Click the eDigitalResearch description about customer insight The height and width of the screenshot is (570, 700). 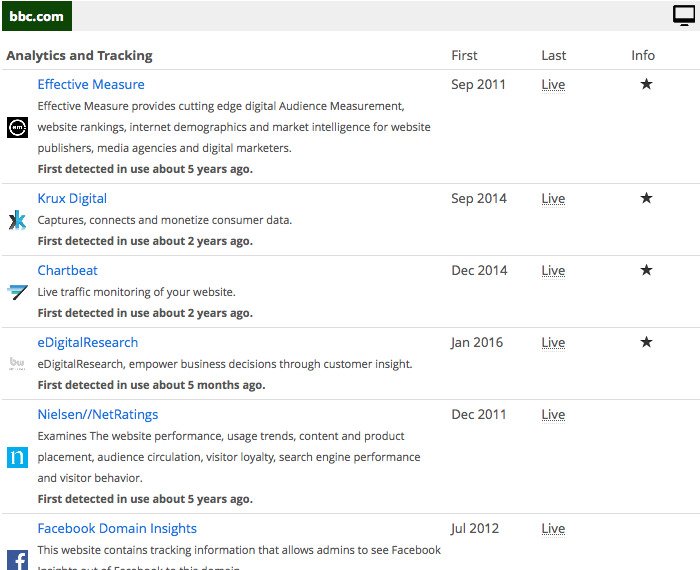[x=225, y=364]
